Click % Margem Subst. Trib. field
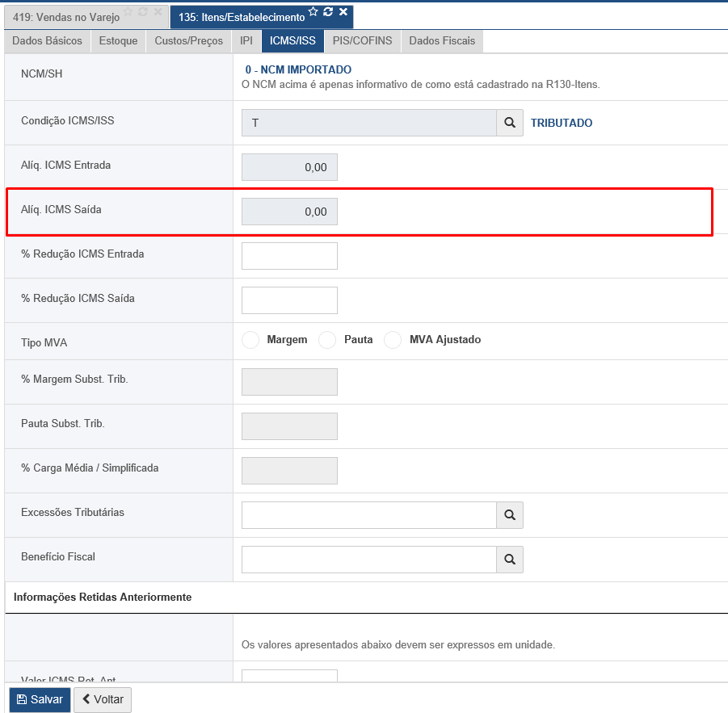The image size is (728, 713). click(x=290, y=382)
